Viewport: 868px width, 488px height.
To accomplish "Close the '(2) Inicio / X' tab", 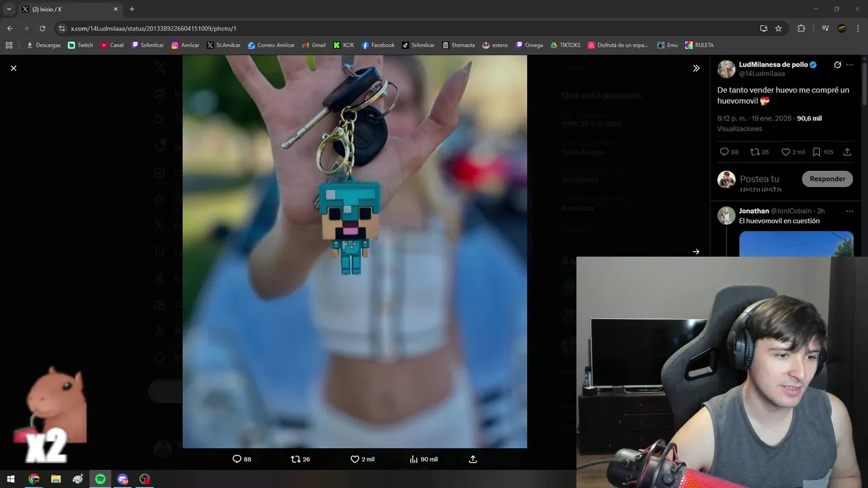I will [x=115, y=9].
